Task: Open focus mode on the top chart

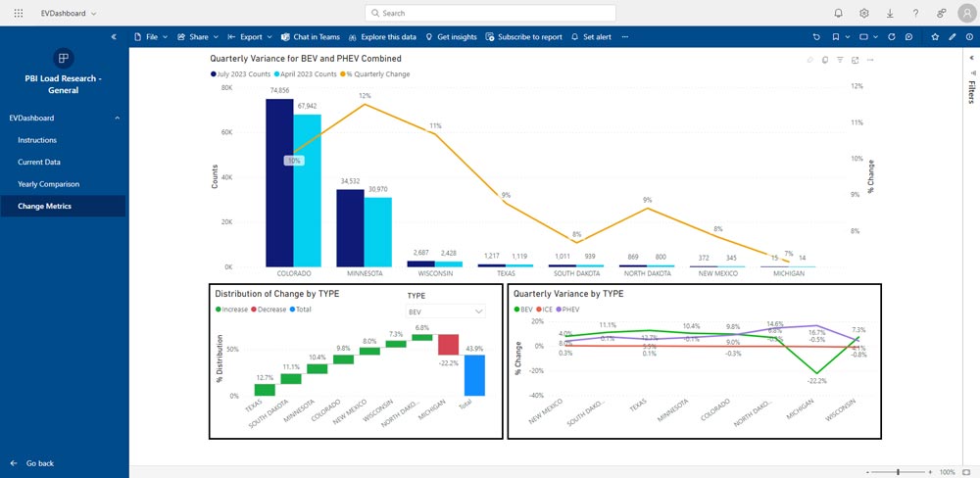Action: 856,60
